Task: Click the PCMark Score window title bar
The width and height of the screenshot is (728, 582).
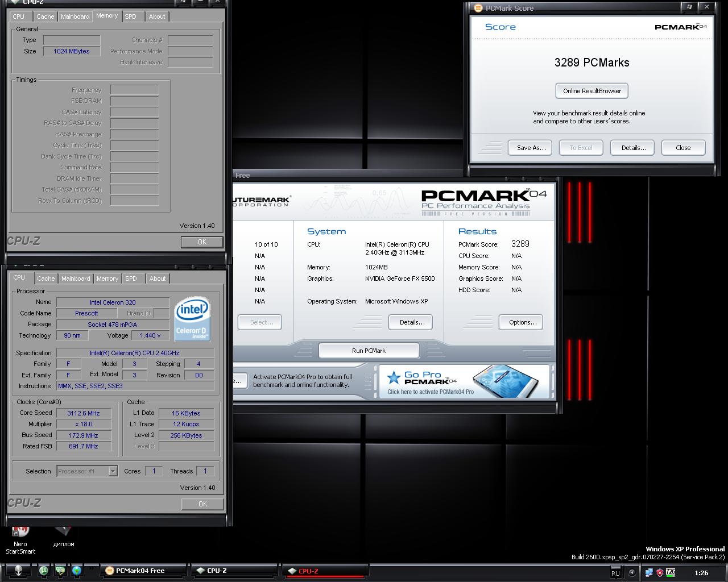Action: (x=574, y=8)
